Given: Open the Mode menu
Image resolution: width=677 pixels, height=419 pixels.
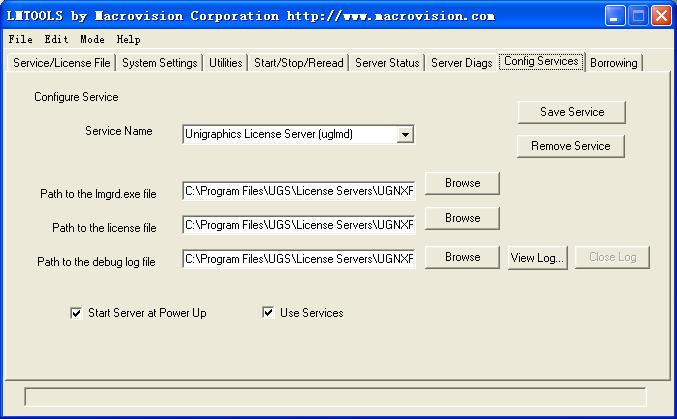Looking at the screenshot, I should 92,39.
